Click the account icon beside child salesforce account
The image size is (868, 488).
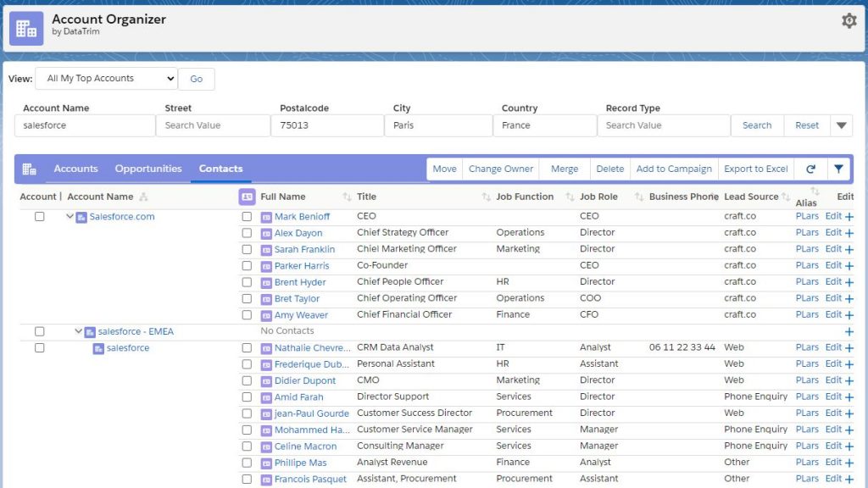pos(98,348)
